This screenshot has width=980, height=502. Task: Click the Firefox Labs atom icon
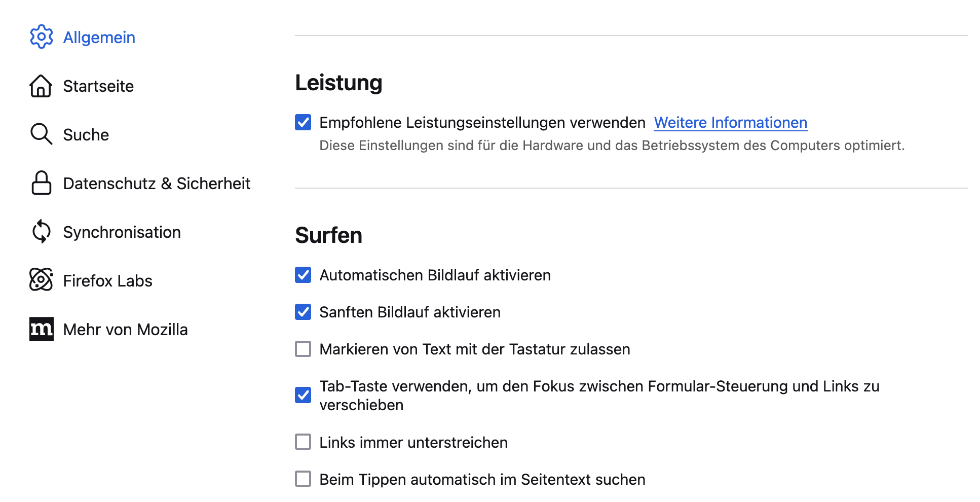pos(41,280)
